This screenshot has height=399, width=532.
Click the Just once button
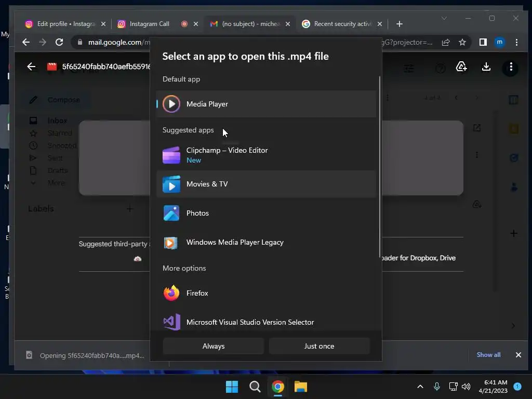pyautogui.click(x=320, y=346)
